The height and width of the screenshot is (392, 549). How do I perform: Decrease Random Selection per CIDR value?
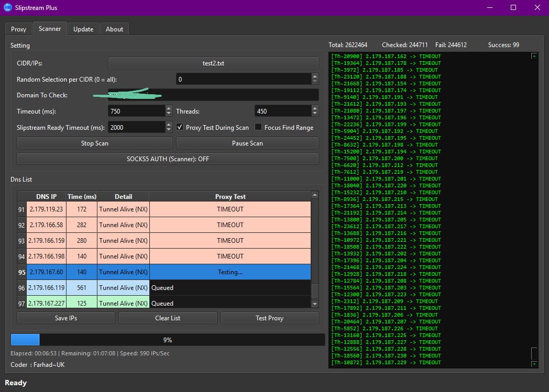[x=315, y=82]
